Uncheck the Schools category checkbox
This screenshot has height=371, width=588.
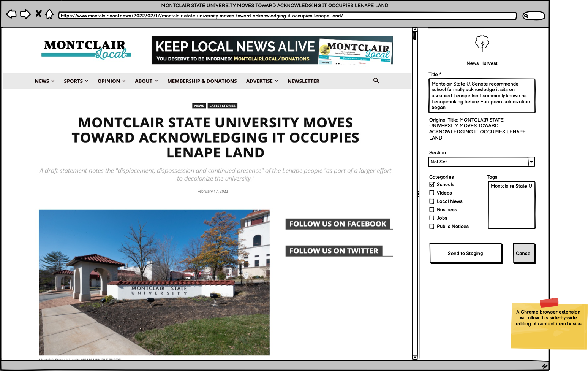coord(432,184)
